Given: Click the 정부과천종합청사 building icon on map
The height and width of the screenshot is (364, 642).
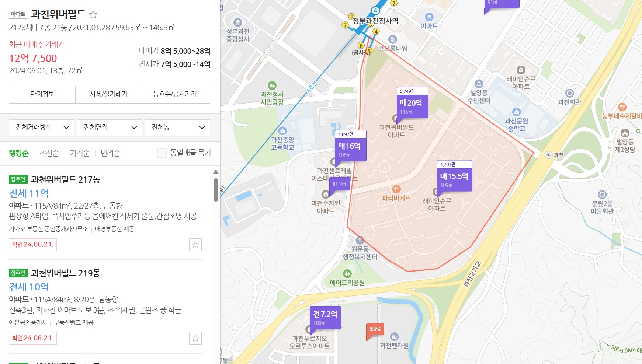Looking at the screenshot, I should [x=238, y=22].
